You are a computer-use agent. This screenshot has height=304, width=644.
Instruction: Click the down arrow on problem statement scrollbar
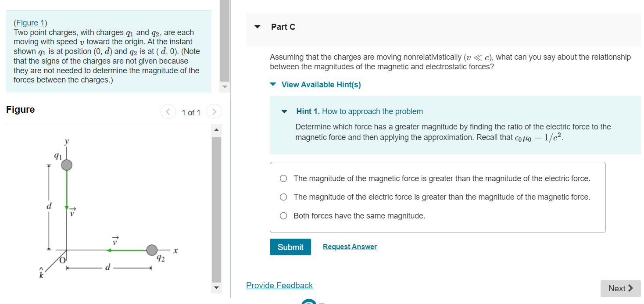(x=224, y=87)
